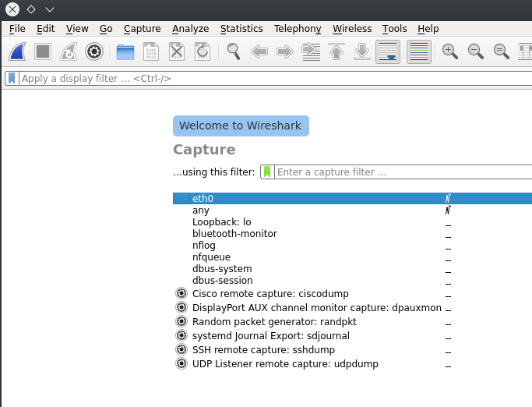Select DisplayPort AUX channel monitor capture row
This screenshot has height=407, width=532.
click(353, 307)
